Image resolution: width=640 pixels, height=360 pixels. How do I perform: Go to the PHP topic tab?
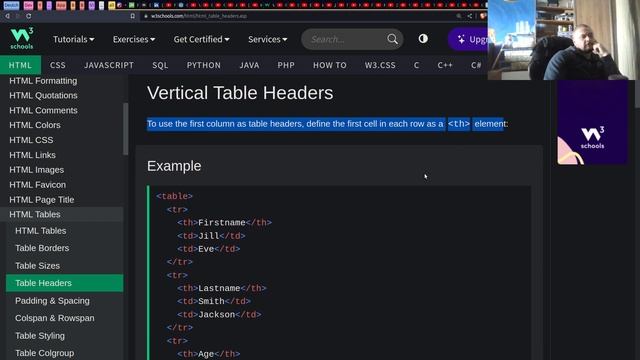click(x=286, y=65)
